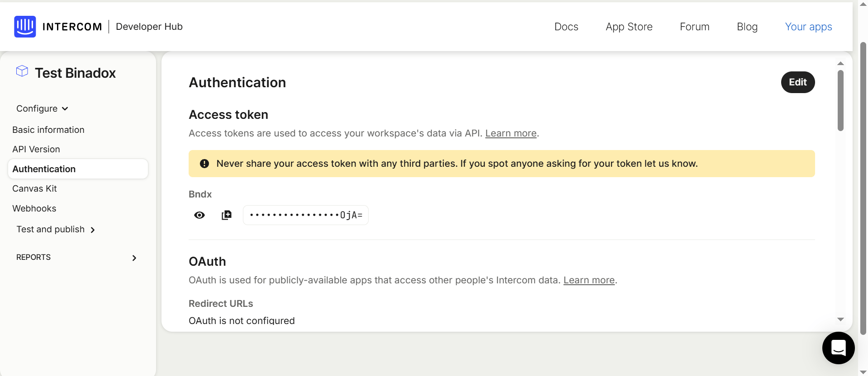Open the Intercom messenger chat bubble
Viewport: 868px width, 376px height.
[x=838, y=348]
